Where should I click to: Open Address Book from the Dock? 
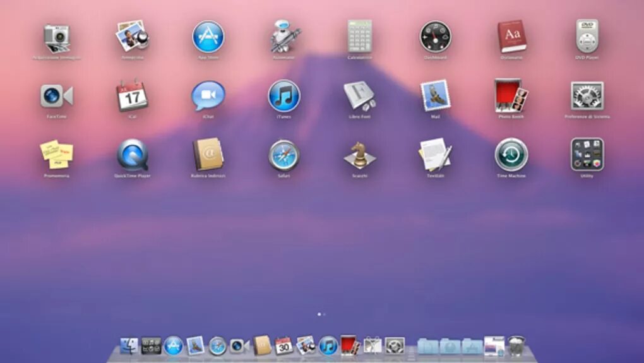tap(261, 345)
